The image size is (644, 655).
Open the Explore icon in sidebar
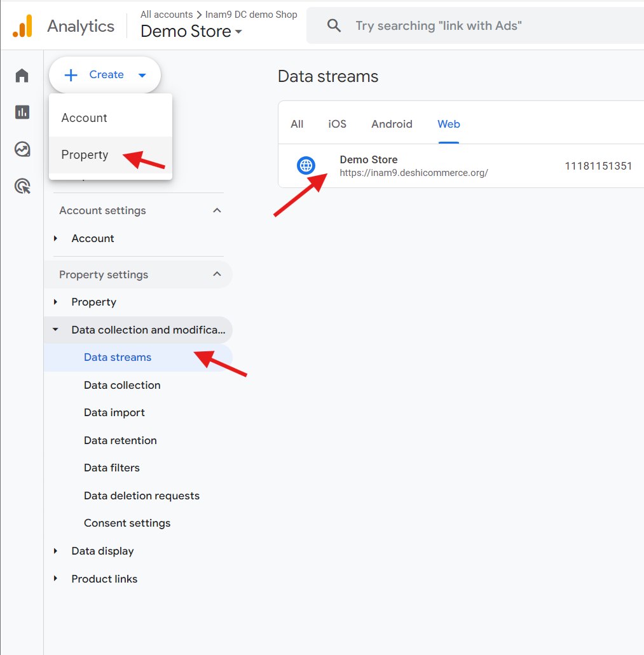(x=22, y=149)
